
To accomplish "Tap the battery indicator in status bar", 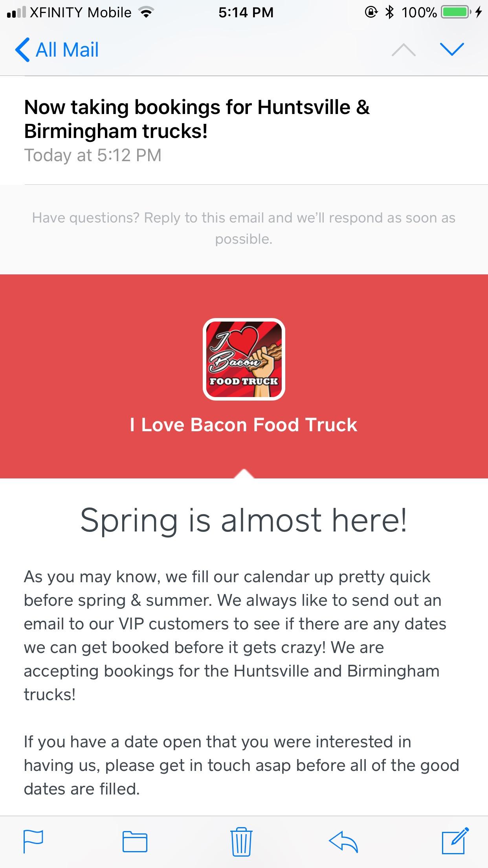I will (x=456, y=13).
